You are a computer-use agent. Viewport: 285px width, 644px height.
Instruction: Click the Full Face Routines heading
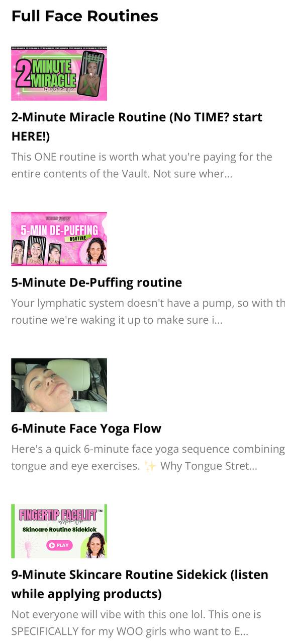pos(85,16)
